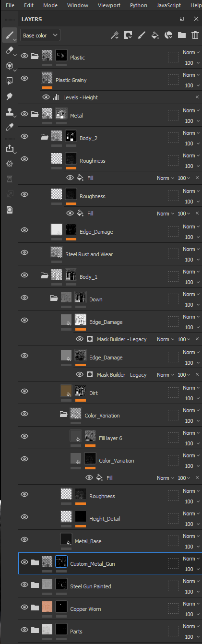Click the hourglass icon in left toolbar
The height and width of the screenshot is (644, 202).
click(9, 179)
